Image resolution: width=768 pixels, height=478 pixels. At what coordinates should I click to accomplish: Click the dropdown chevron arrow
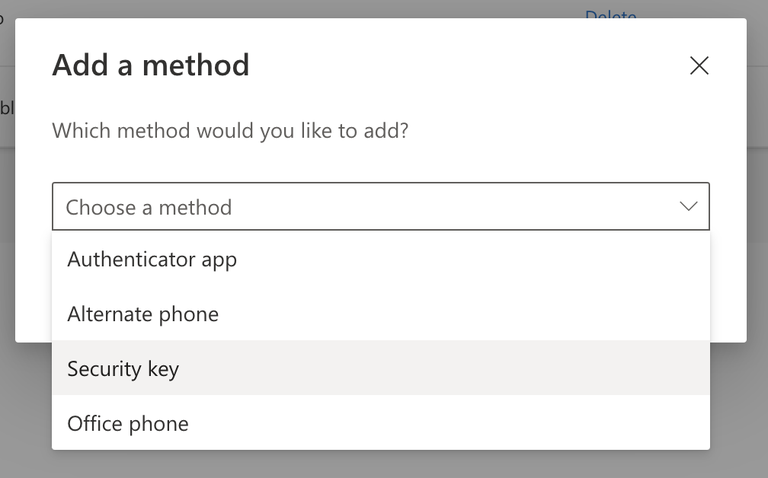click(688, 207)
